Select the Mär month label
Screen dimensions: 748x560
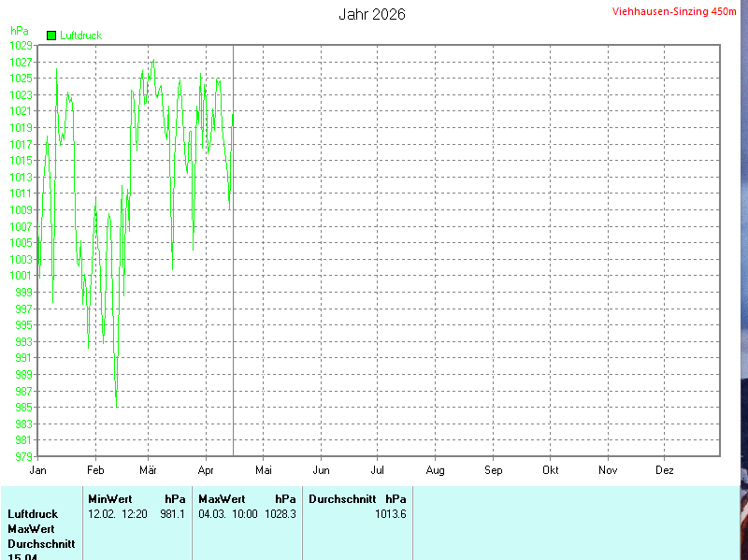point(149,470)
